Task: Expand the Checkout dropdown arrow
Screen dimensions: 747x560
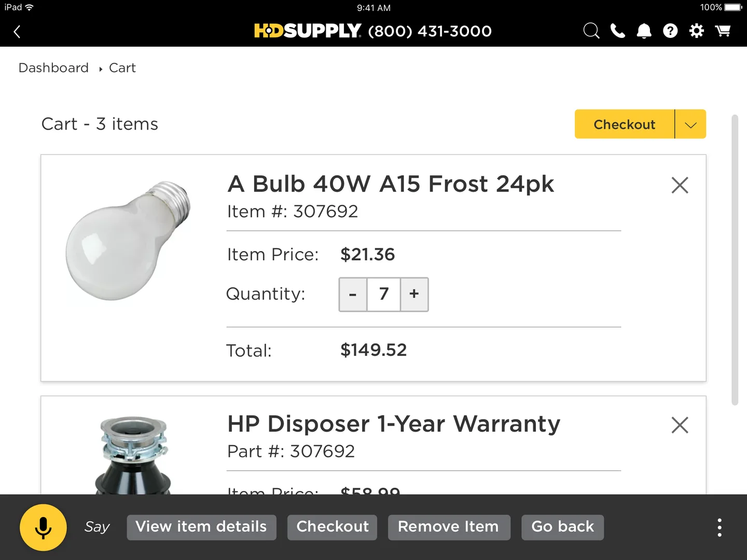Action: click(690, 124)
